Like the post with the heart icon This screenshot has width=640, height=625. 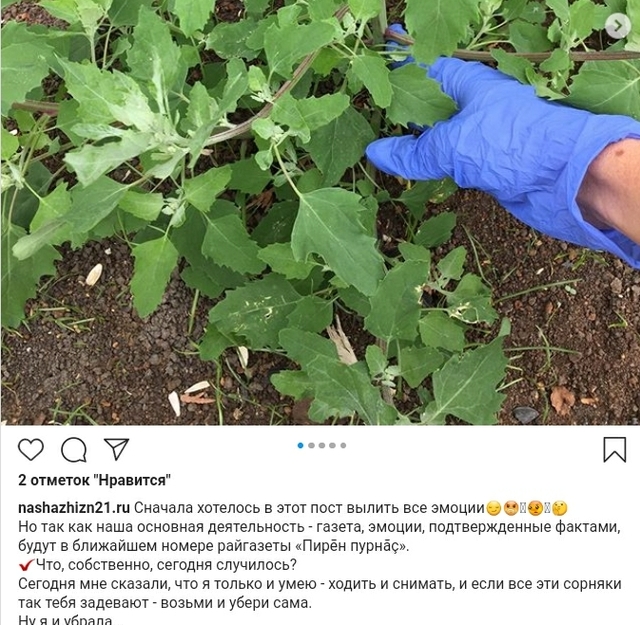tap(31, 450)
